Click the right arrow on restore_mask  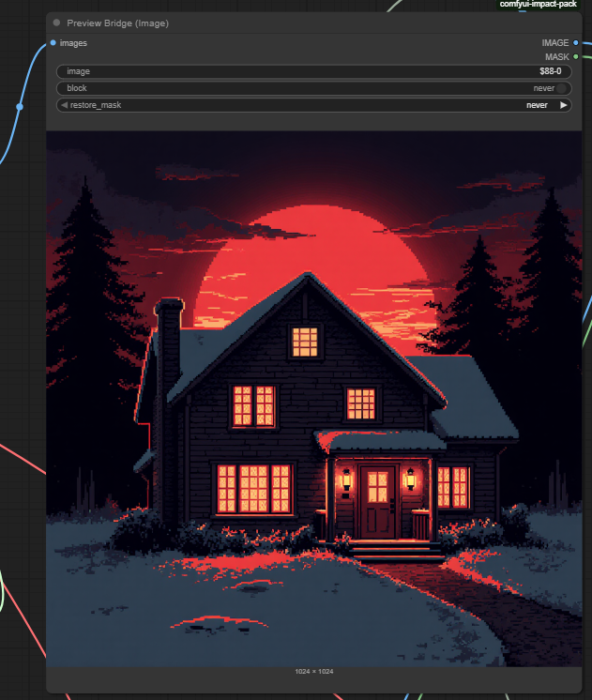coord(564,105)
